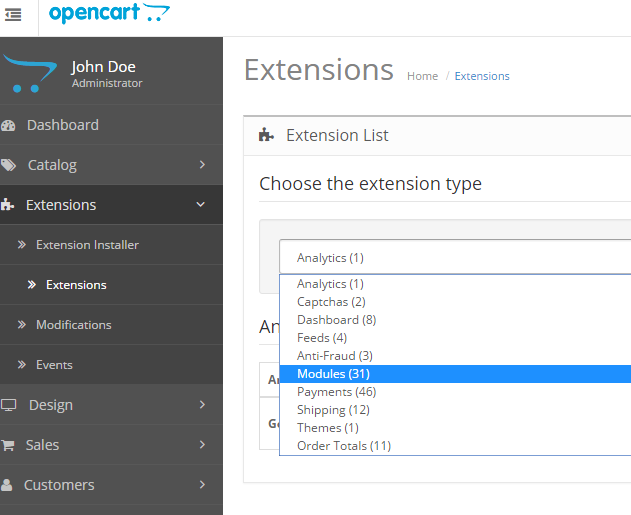Click the OpenCart logo
Screen dimensions: 631x515
109,14
